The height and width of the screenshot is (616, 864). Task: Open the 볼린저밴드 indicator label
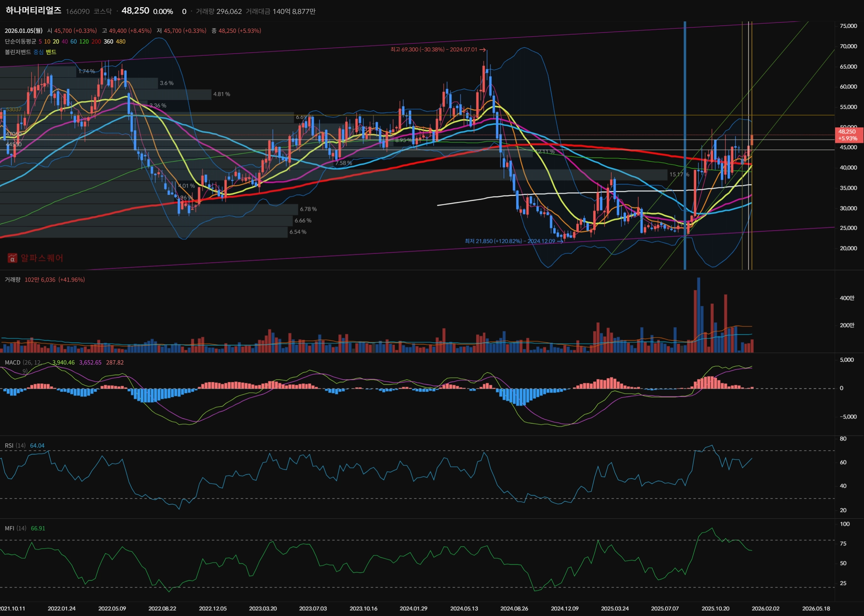click(x=18, y=52)
